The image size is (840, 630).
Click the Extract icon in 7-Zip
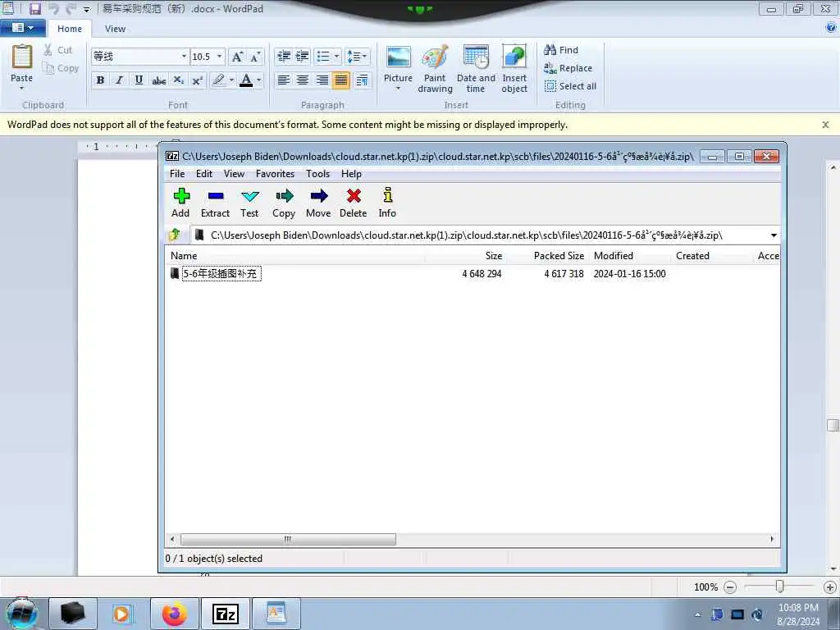216,203
